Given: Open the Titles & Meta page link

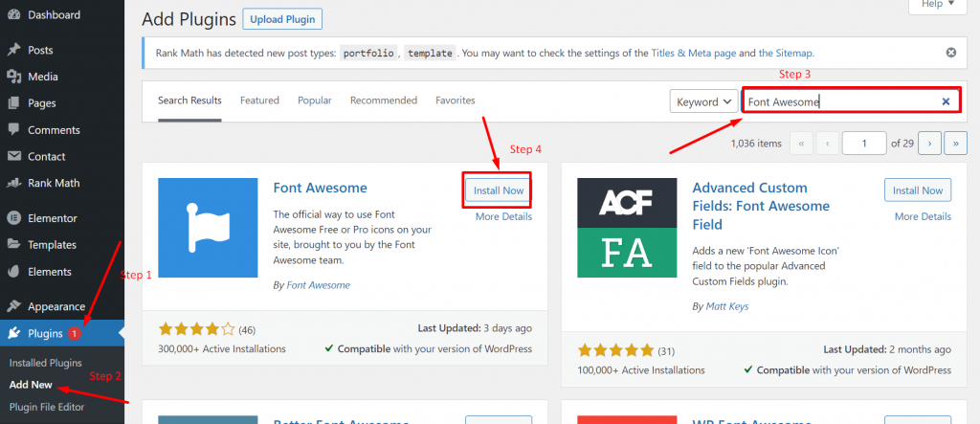Looking at the screenshot, I should [694, 54].
